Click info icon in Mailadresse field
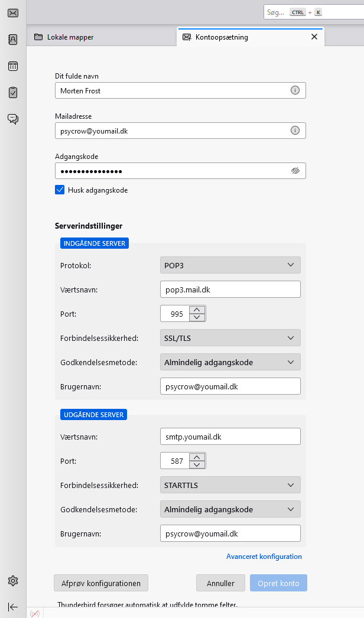Image resolution: width=364 pixels, height=618 pixels. (x=295, y=131)
